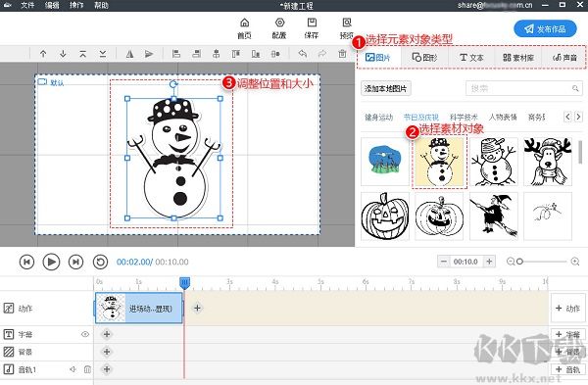Switch to the 素材库 tab

[517, 58]
